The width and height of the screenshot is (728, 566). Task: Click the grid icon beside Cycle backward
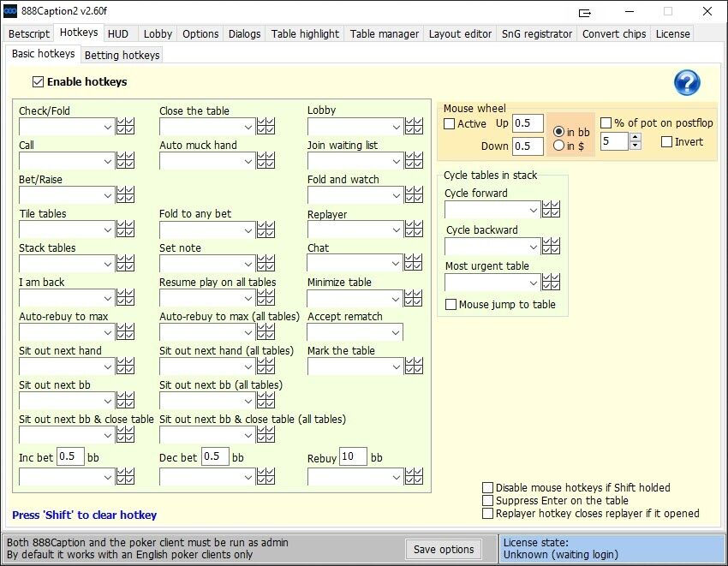tap(551, 246)
